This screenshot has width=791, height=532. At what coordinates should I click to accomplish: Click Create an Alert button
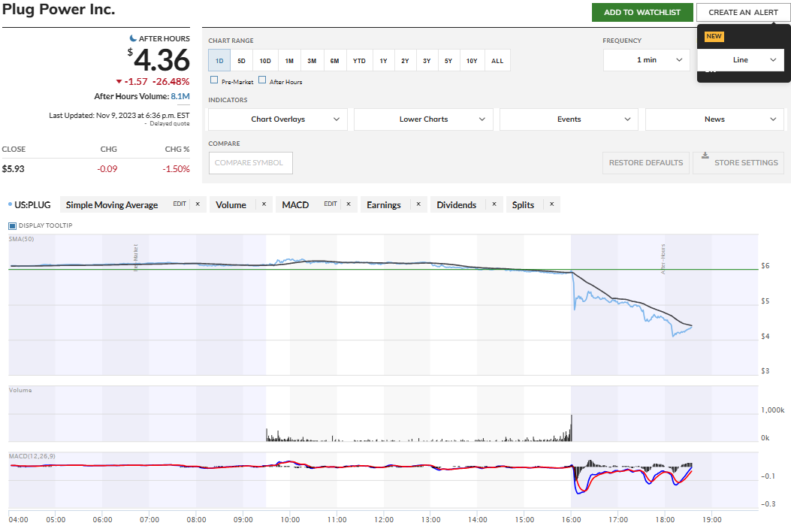click(x=743, y=12)
